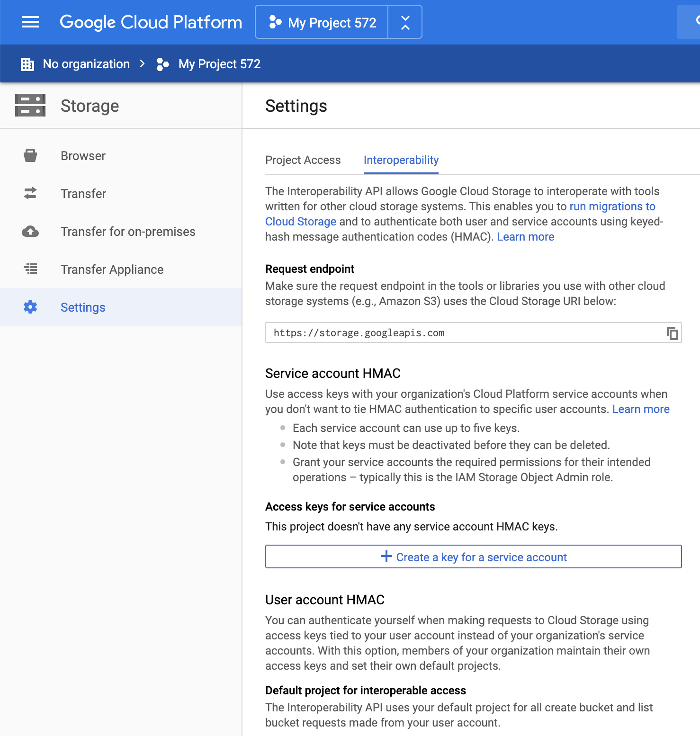The width and height of the screenshot is (700, 736).
Task: Open Transfer Appliance page
Action: [121, 269]
